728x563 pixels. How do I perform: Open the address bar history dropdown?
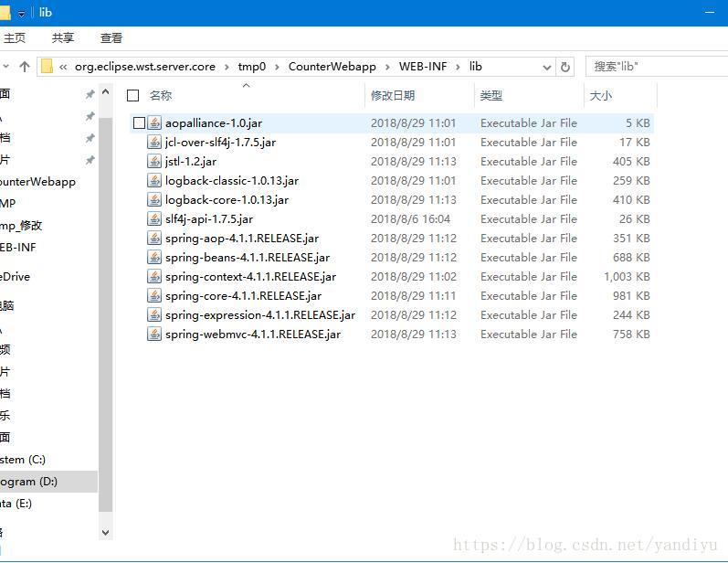pyautogui.click(x=547, y=68)
